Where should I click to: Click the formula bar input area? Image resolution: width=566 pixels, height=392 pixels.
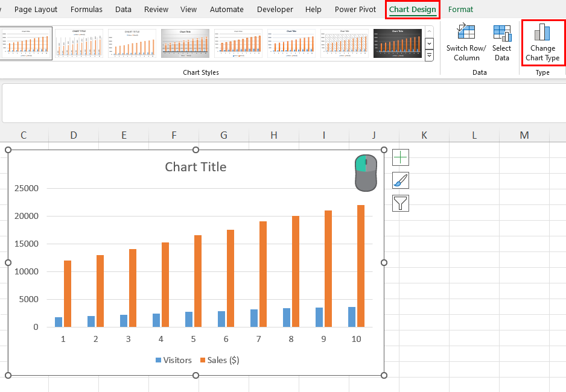tap(284, 103)
